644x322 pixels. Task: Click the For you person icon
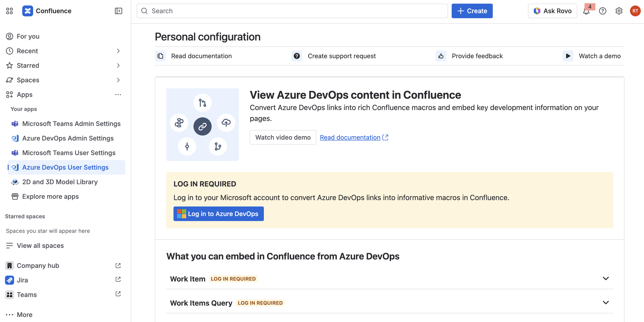click(10, 36)
